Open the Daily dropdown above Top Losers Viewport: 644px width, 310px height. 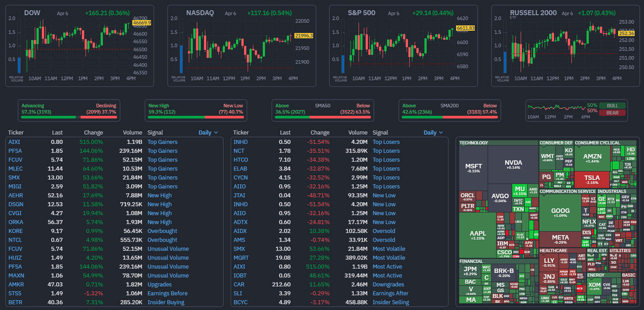pyautogui.click(x=433, y=132)
